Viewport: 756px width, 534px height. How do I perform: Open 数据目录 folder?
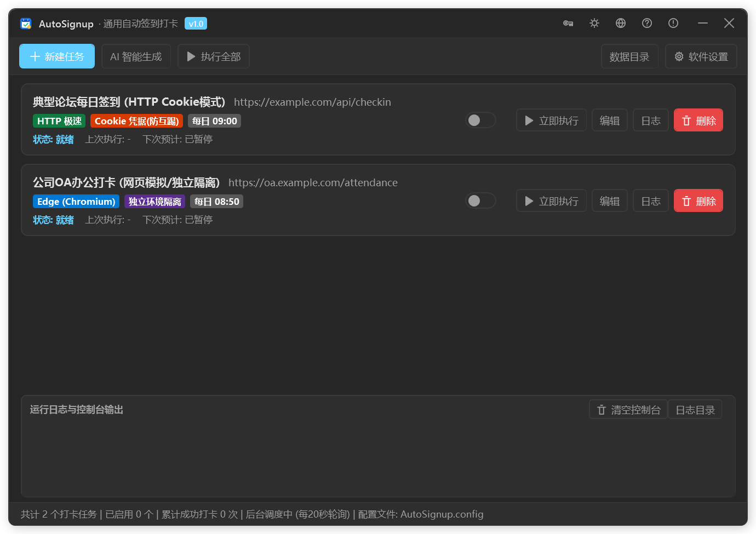point(629,56)
